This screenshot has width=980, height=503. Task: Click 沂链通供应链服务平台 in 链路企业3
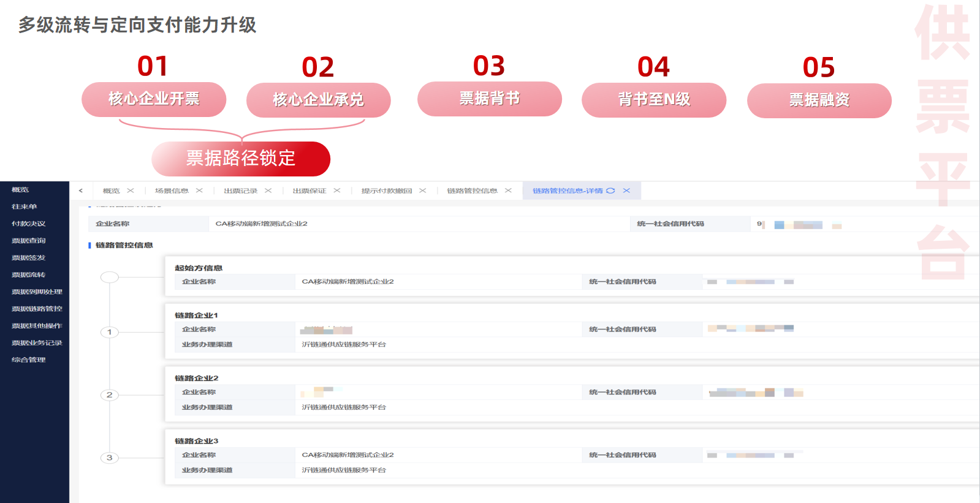[x=344, y=471]
